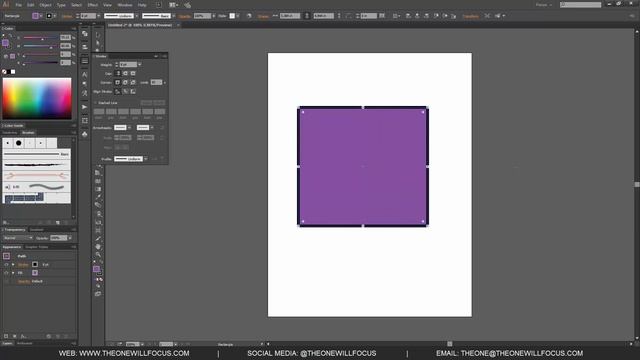Select the Basic brush row
This screenshot has width=640, height=360.
tap(36, 154)
